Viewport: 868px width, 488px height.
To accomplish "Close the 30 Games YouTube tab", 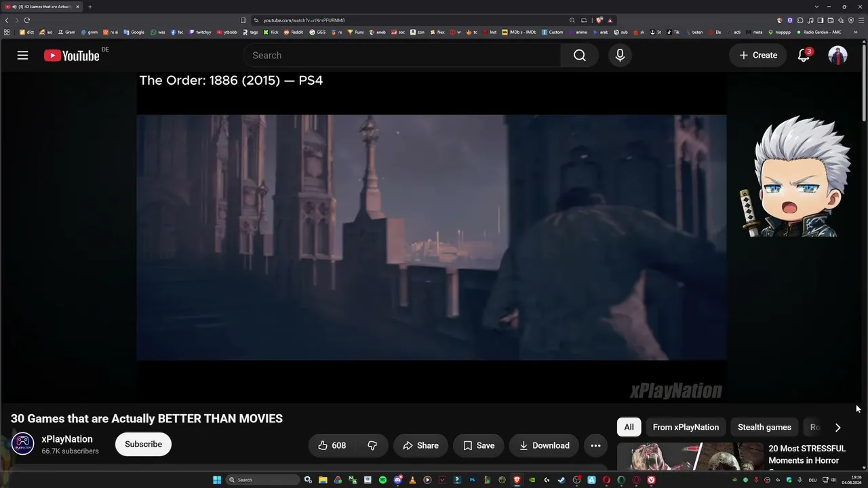I will tap(78, 7).
